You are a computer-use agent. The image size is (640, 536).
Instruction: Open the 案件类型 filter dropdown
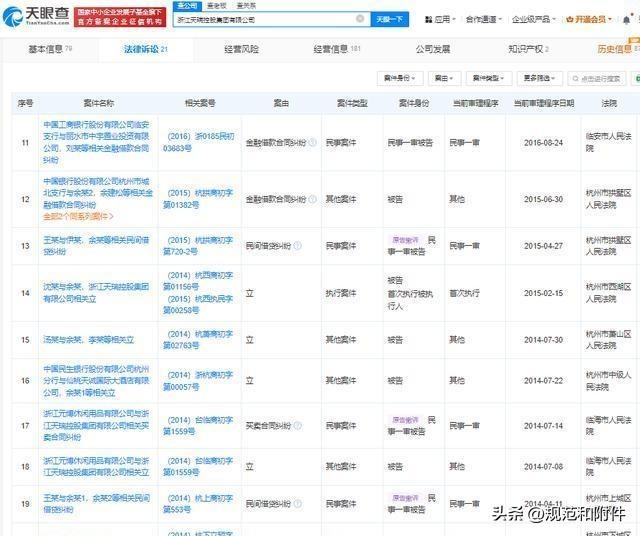[489, 78]
